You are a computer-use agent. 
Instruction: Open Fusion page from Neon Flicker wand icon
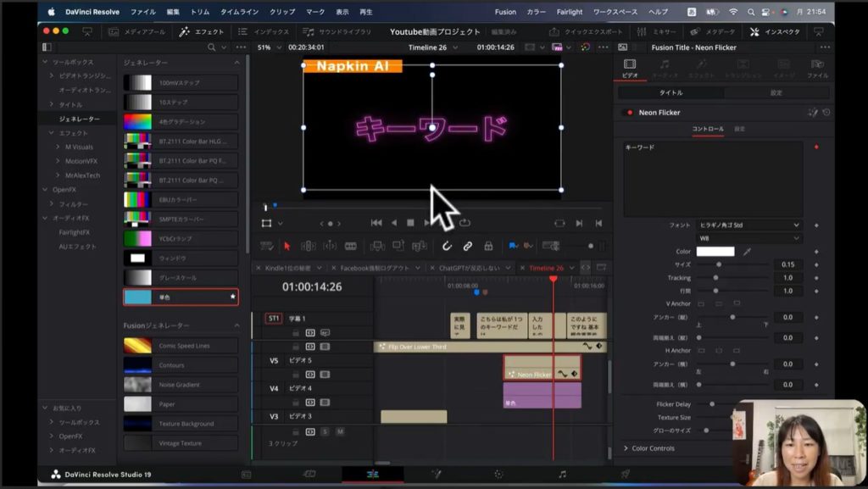(813, 112)
